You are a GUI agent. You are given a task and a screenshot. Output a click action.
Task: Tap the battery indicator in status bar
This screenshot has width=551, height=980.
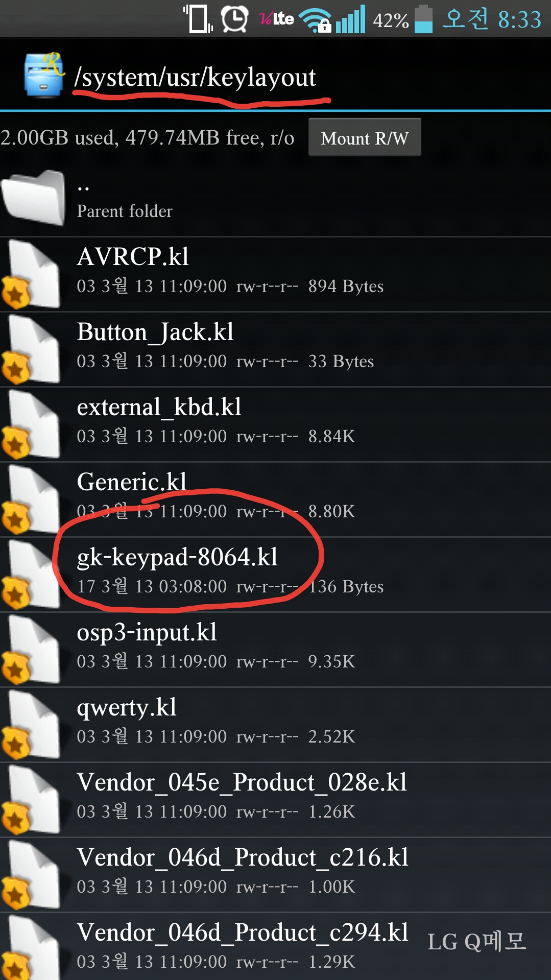[x=423, y=19]
